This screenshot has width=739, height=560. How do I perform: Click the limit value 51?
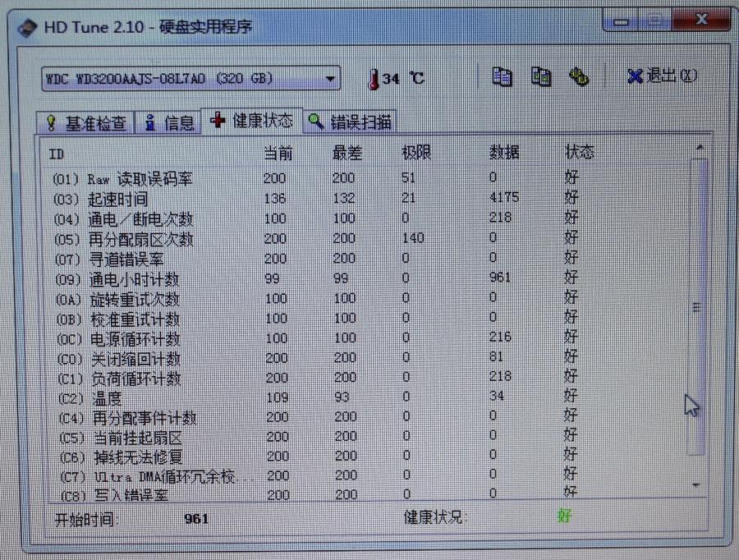tap(408, 177)
